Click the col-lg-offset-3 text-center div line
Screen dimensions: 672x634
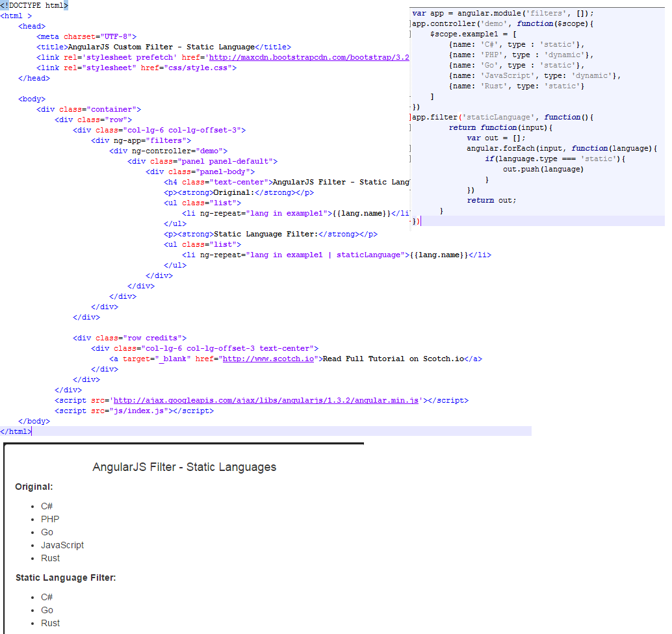[205, 349]
